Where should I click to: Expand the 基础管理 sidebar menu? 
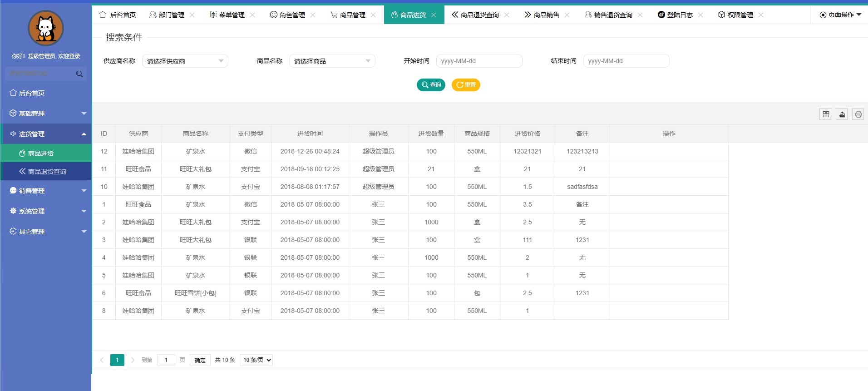[46, 114]
